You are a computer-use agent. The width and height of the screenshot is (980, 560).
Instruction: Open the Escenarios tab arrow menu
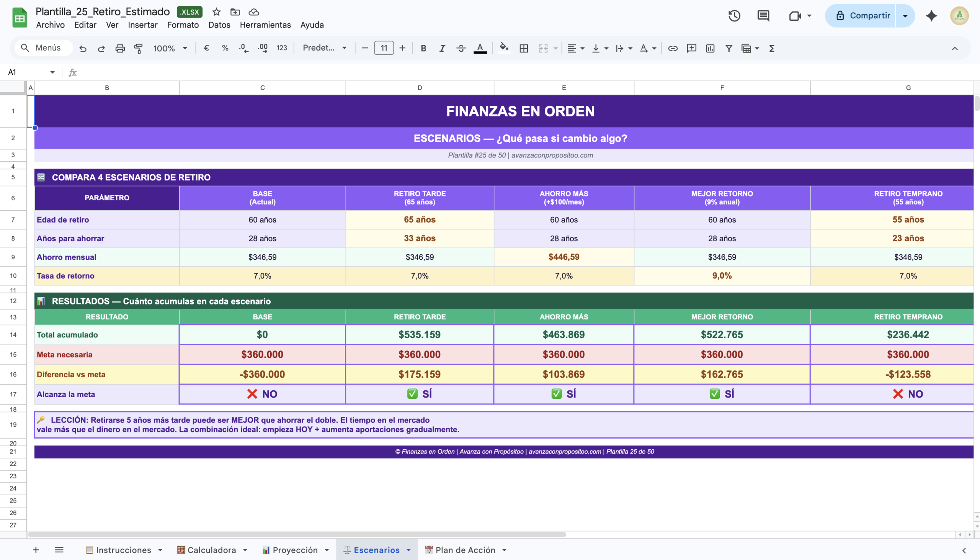click(x=408, y=550)
